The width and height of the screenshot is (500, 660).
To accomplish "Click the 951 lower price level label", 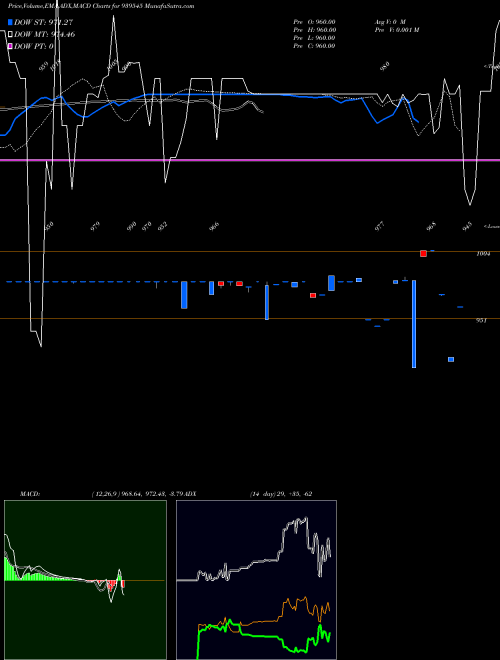I will tap(481, 320).
